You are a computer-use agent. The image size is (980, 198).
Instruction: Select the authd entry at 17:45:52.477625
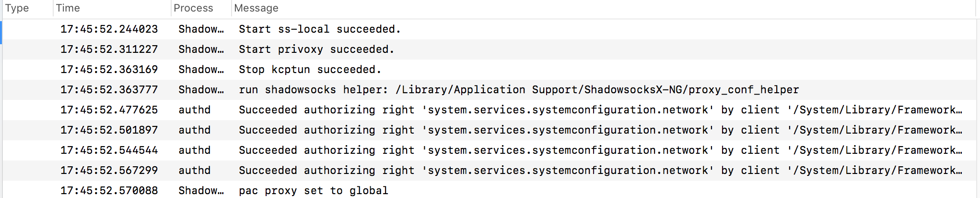tap(490, 110)
